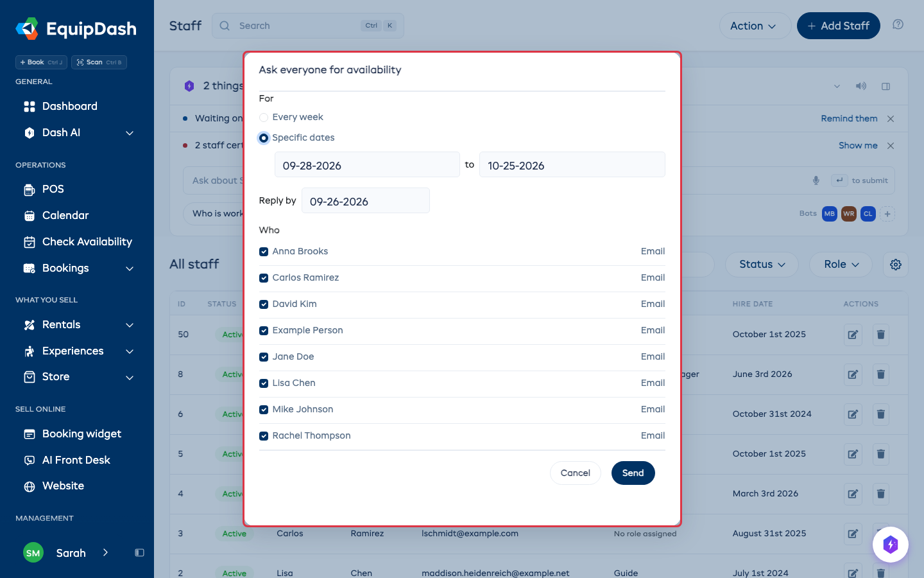Open the staff table settings gear

[x=896, y=265]
